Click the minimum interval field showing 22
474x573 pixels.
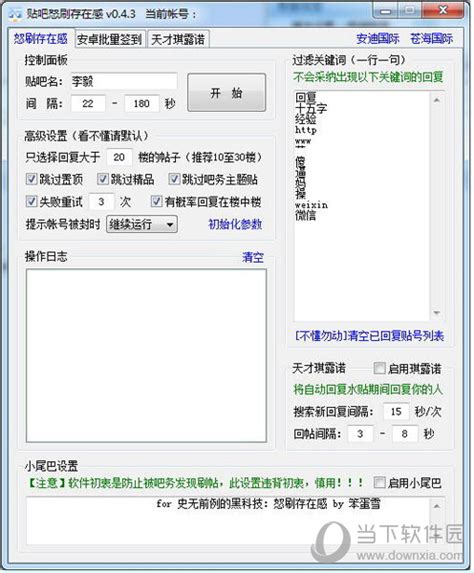point(88,104)
